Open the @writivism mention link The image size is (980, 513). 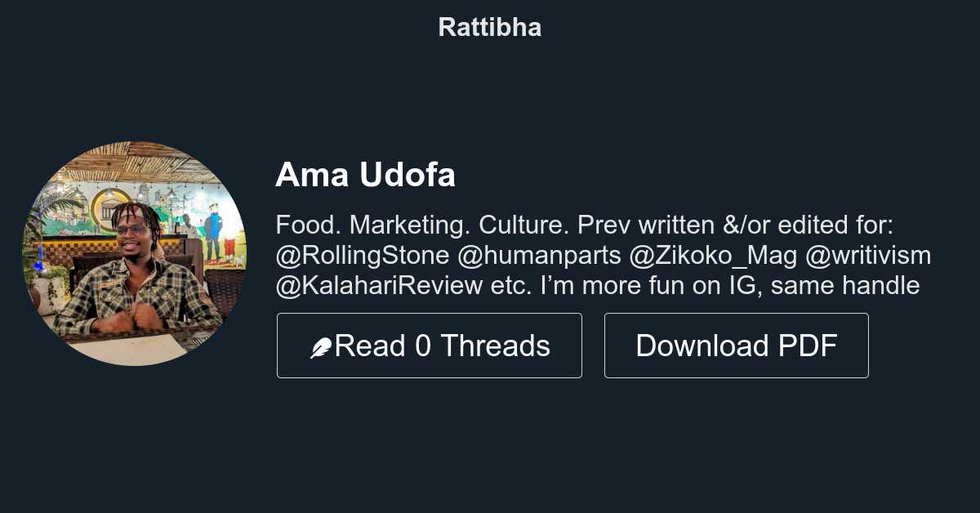tap(872, 255)
